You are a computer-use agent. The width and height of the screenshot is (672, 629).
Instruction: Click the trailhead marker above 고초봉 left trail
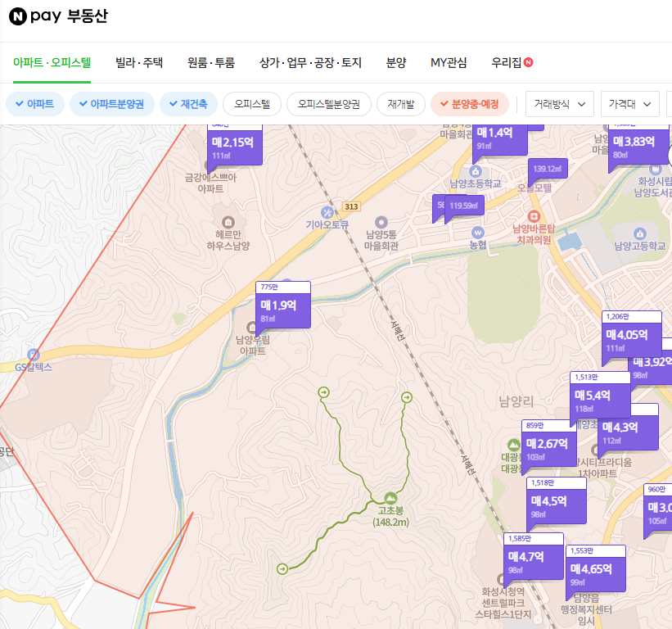pyautogui.click(x=323, y=391)
